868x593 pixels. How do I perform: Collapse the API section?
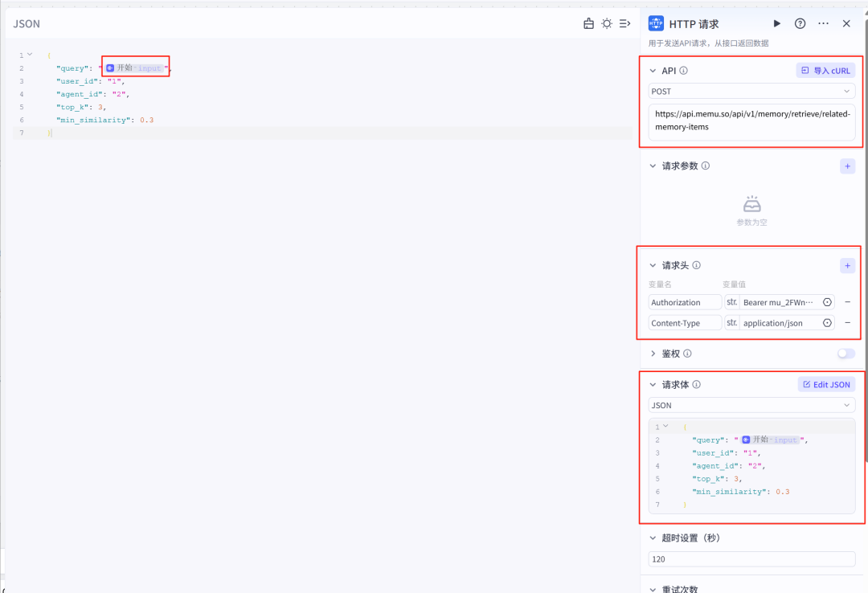tap(653, 71)
